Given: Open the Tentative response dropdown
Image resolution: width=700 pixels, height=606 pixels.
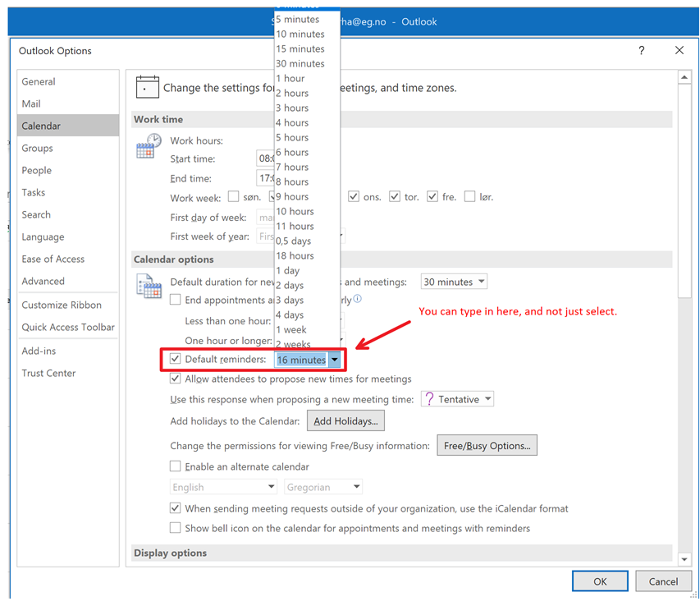Looking at the screenshot, I should pos(457,399).
